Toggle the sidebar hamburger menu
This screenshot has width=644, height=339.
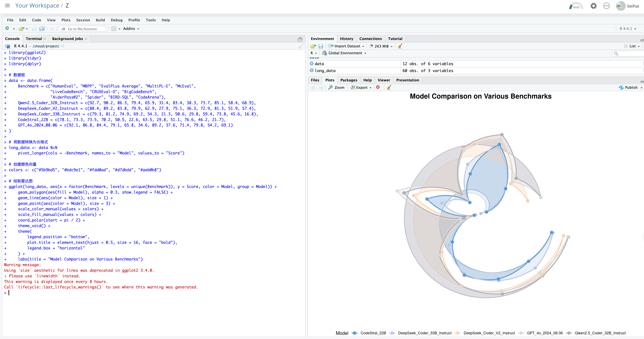coord(7,5)
